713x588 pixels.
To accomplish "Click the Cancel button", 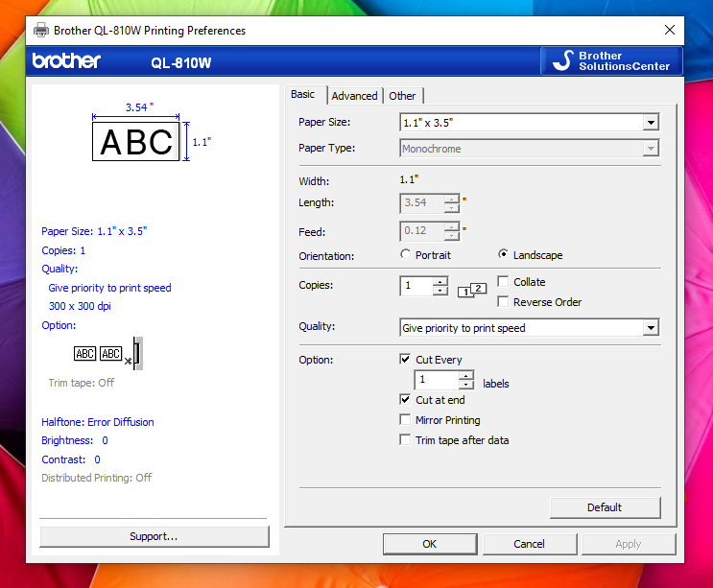I will pyautogui.click(x=530, y=544).
